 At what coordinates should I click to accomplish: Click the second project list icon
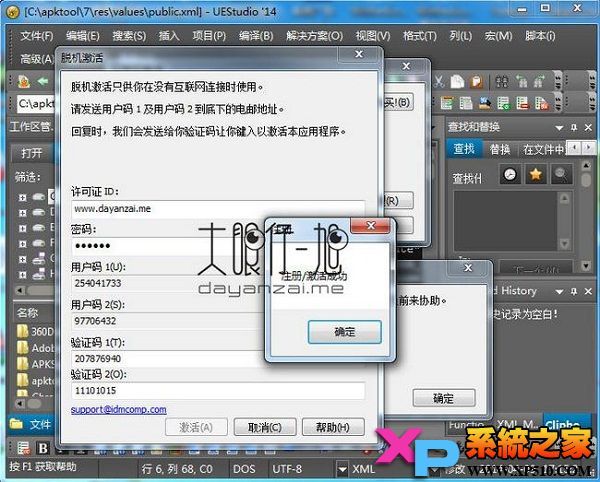[465, 103]
